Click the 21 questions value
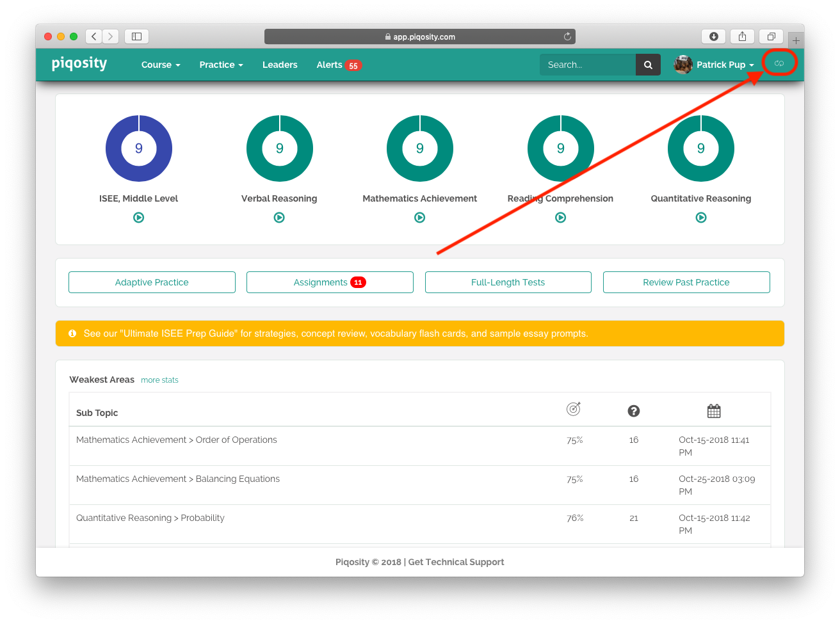 click(634, 518)
